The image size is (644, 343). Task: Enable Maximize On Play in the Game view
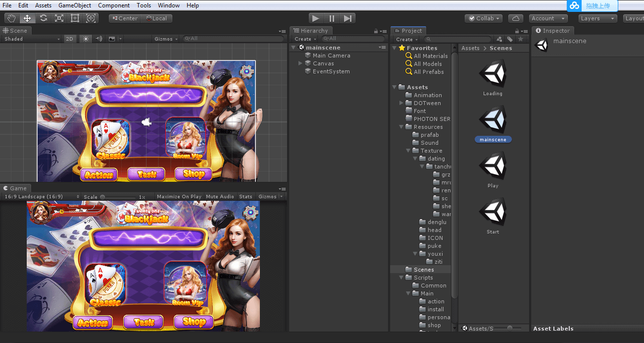179,197
